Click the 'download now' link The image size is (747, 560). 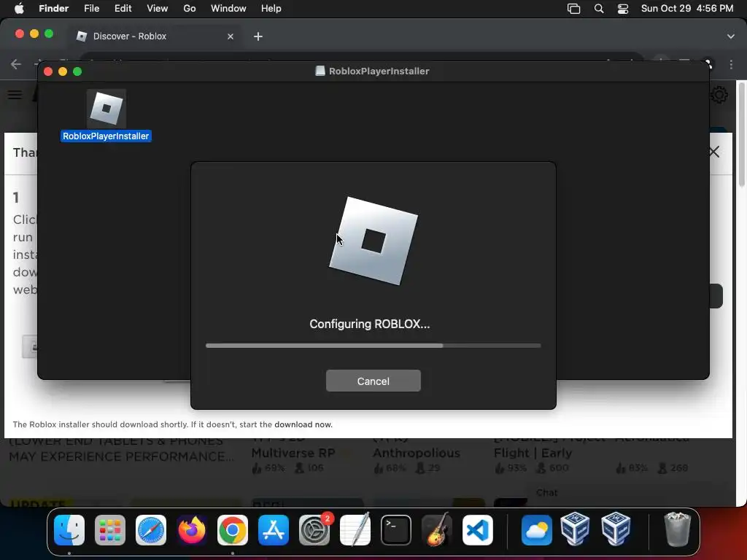click(303, 424)
